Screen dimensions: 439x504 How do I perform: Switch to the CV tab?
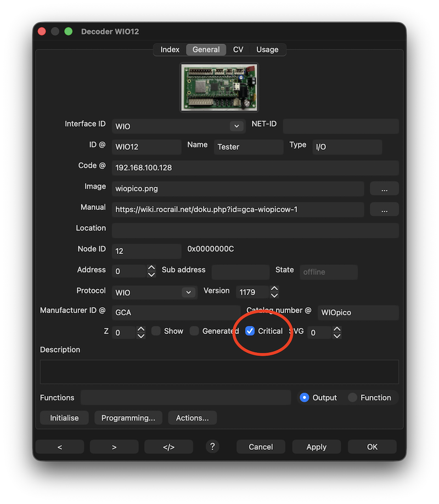(238, 49)
